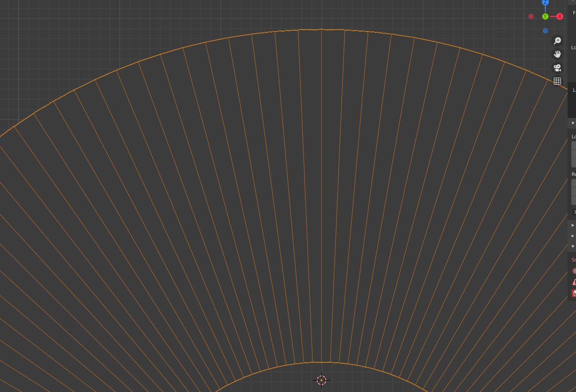Click the dark blue negative Z axis dot

pos(545,31)
